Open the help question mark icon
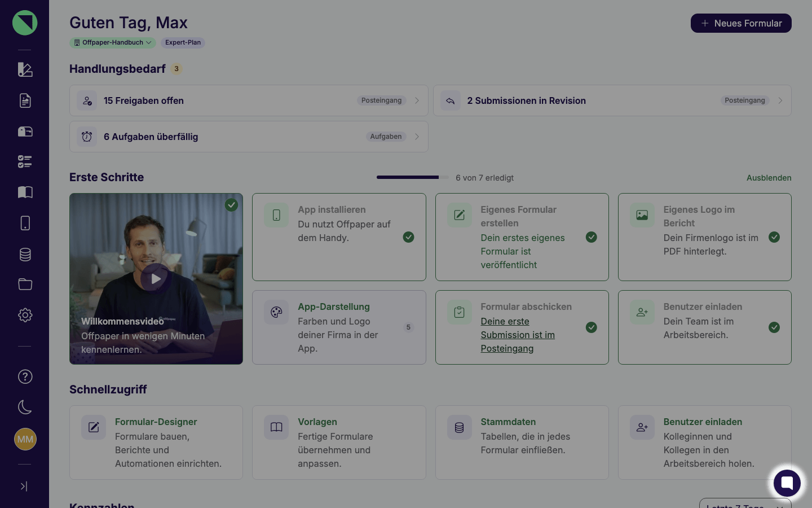 point(25,376)
